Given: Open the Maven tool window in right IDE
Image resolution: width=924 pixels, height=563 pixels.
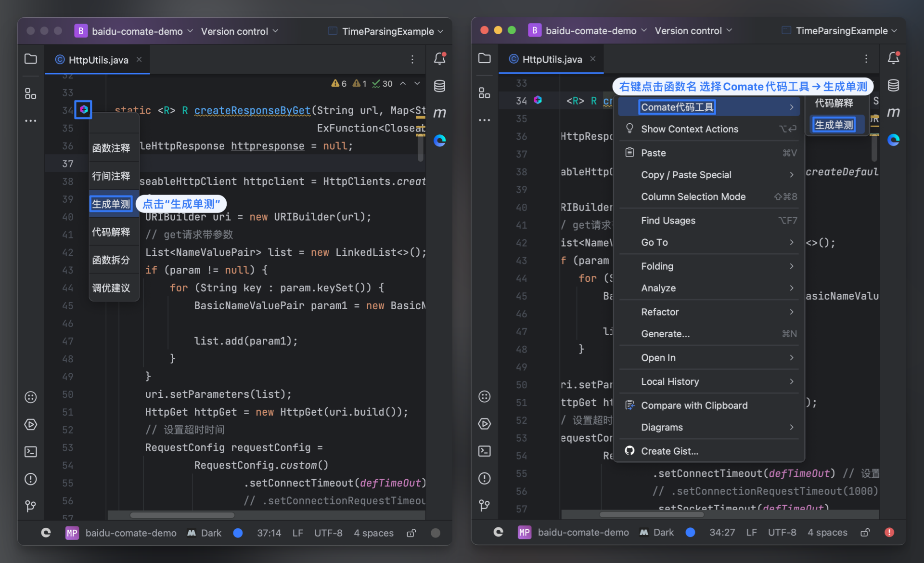Looking at the screenshot, I should pyautogui.click(x=893, y=112).
